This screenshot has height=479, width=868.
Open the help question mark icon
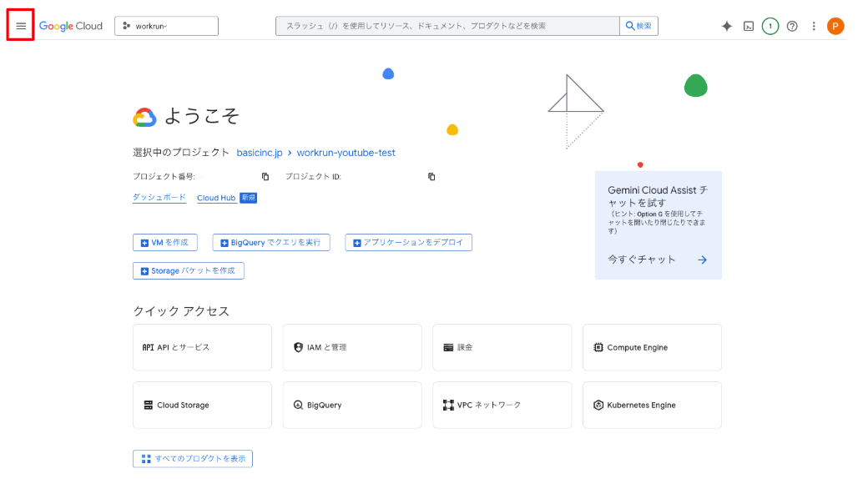point(792,26)
